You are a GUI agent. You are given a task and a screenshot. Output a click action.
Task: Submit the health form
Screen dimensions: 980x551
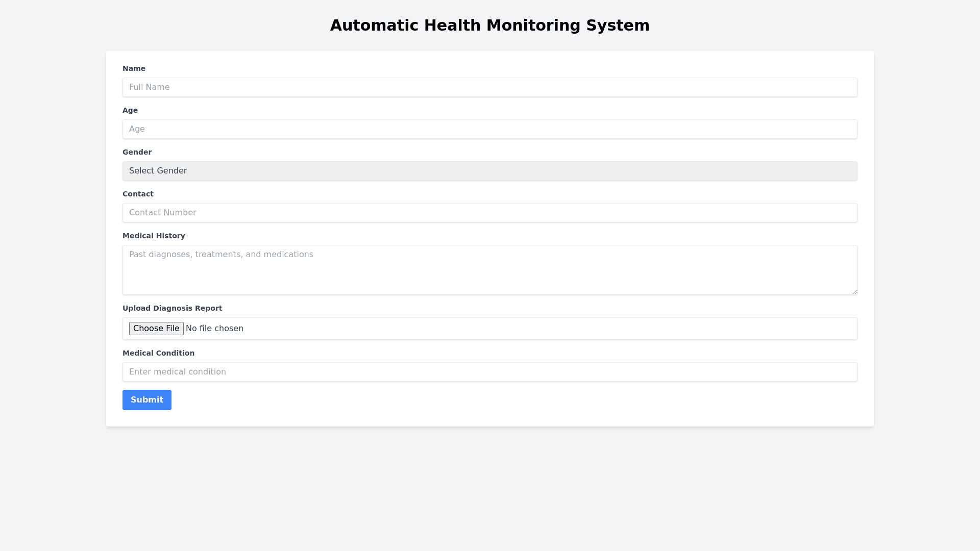click(146, 400)
